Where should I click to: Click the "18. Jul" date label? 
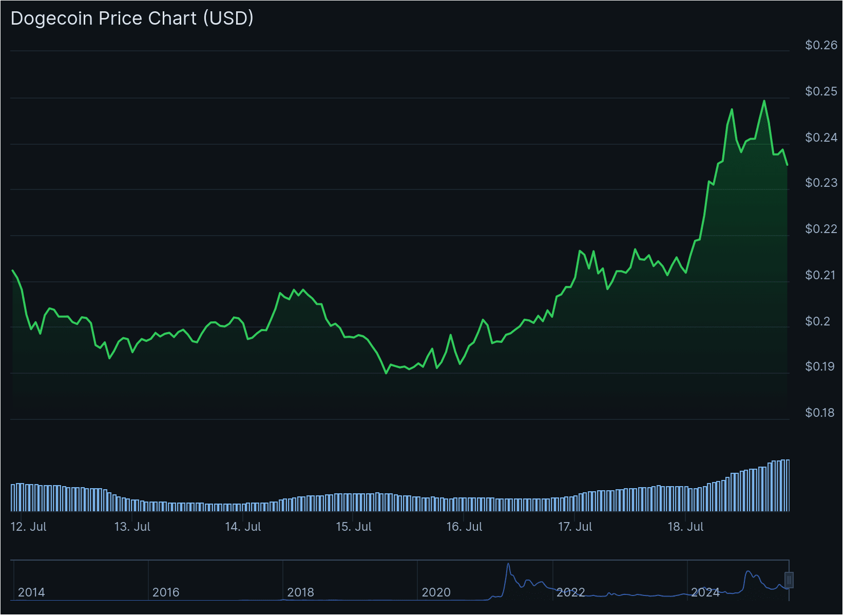[x=685, y=527]
